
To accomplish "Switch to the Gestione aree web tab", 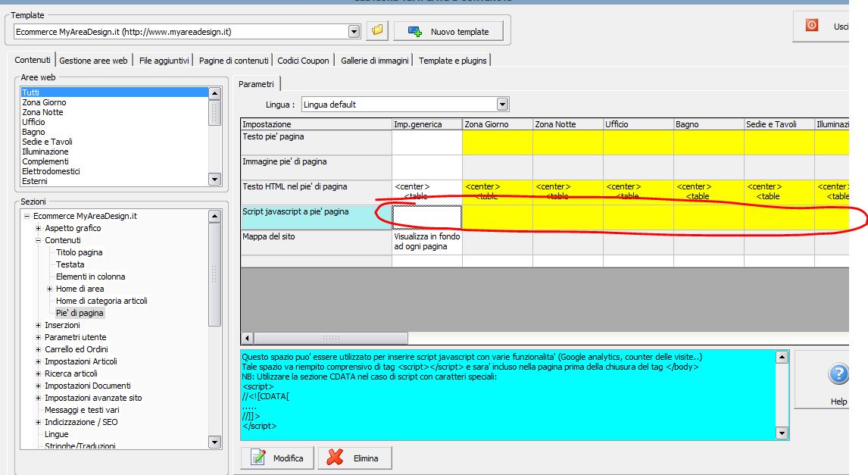I will pyautogui.click(x=93, y=61).
